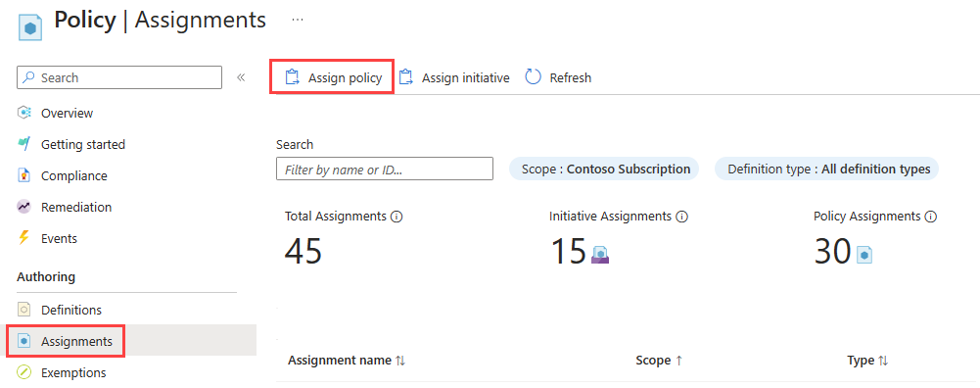Click the Assign policy button
Viewport: 980px width, 388px height.
pos(333,77)
